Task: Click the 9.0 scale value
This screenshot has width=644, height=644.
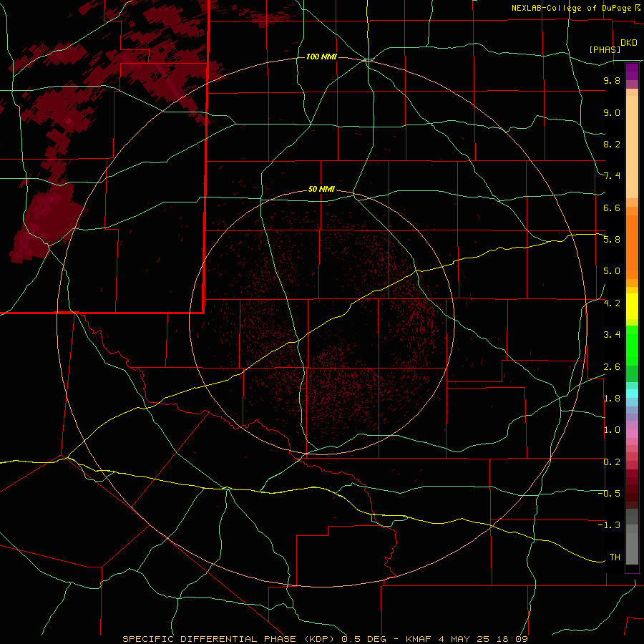Action: (x=612, y=112)
